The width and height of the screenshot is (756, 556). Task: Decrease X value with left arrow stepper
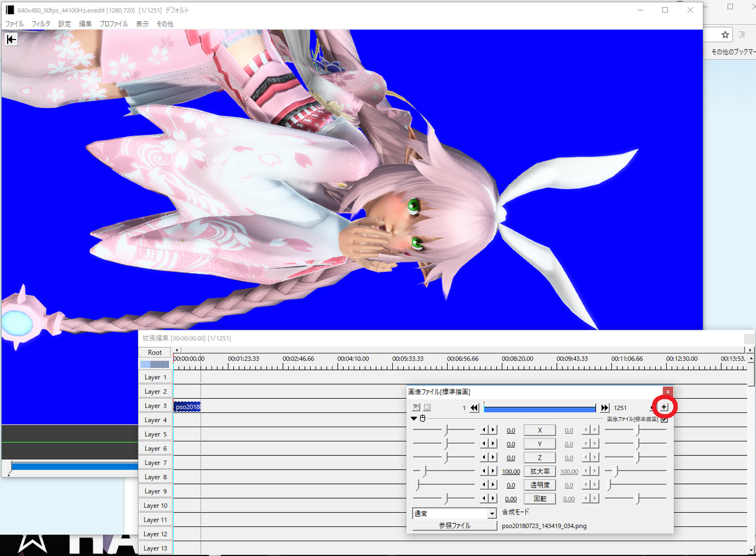pyautogui.click(x=484, y=430)
